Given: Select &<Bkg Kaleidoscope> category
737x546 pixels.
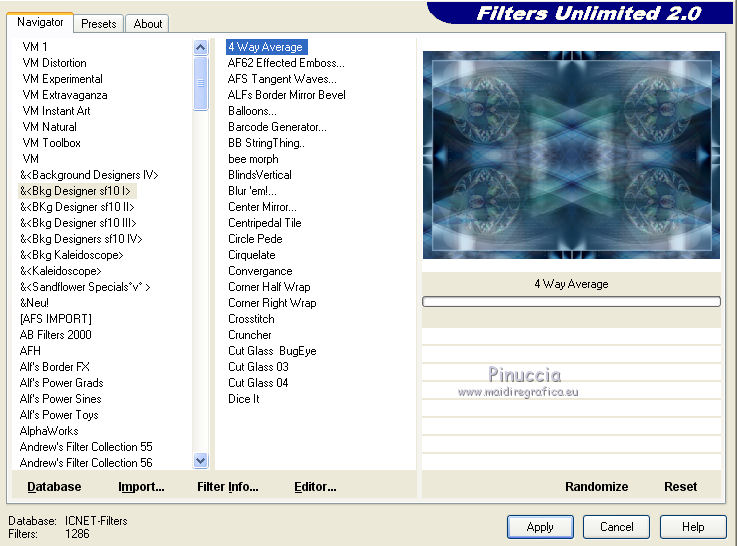Looking at the screenshot, I should tap(71, 255).
